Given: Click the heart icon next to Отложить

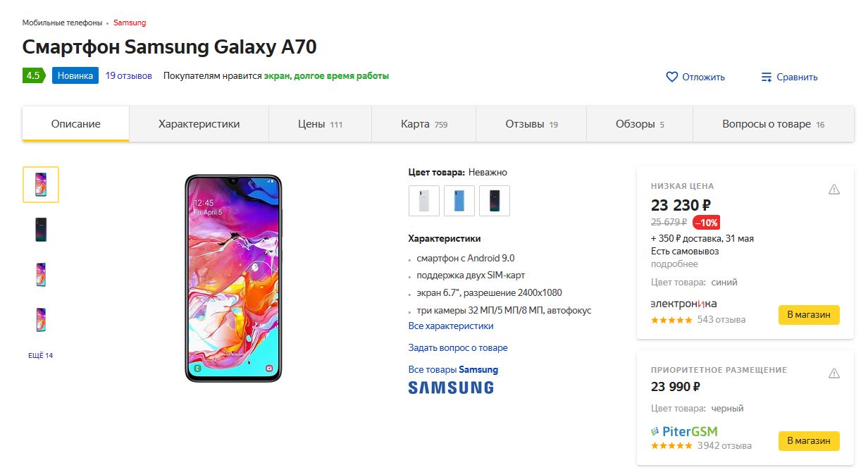Looking at the screenshot, I should (x=671, y=77).
